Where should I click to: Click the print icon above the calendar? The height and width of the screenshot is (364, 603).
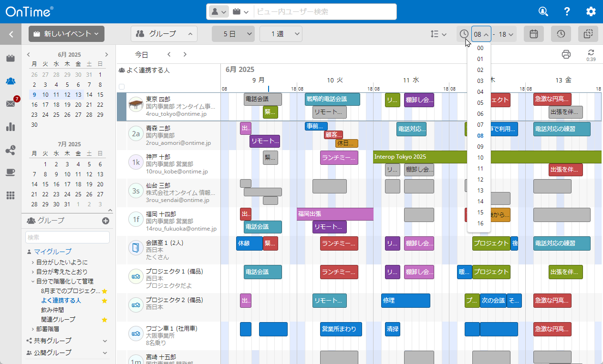point(566,54)
